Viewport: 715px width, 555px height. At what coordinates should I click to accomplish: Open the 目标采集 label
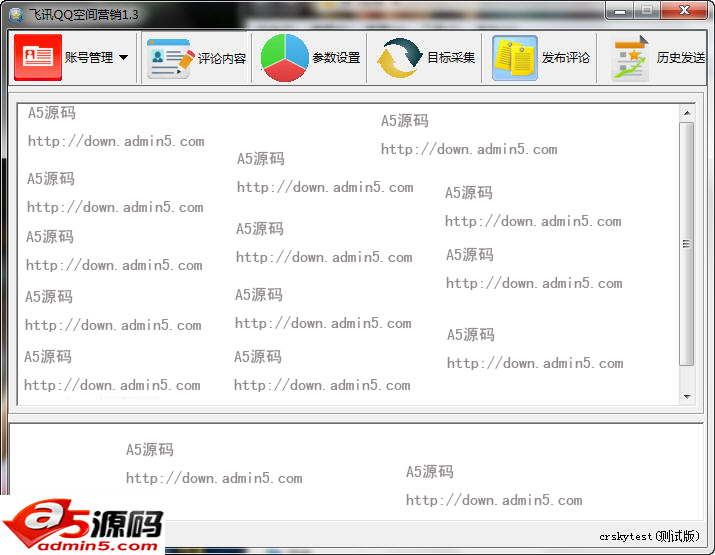point(451,57)
